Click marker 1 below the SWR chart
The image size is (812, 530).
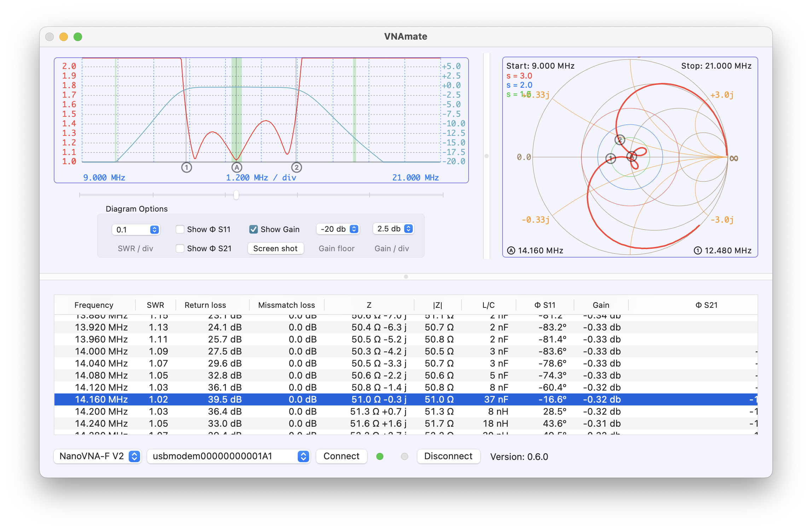(x=187, y=167)
